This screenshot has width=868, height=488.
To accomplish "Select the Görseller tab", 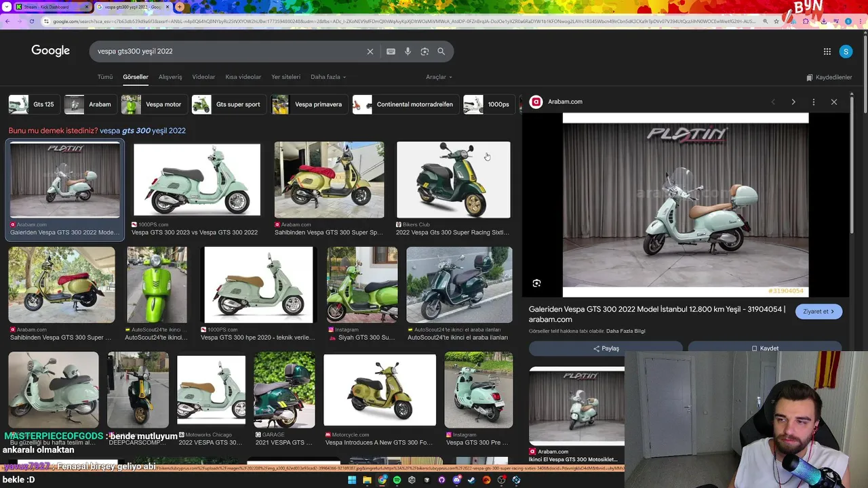I will [136, 77].
